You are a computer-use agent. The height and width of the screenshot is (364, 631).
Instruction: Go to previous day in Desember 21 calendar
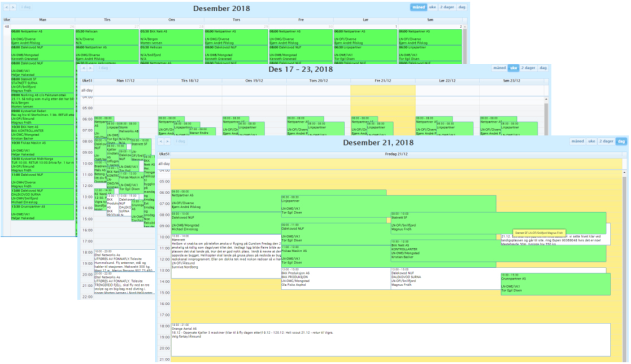click(x=161, y=141)
